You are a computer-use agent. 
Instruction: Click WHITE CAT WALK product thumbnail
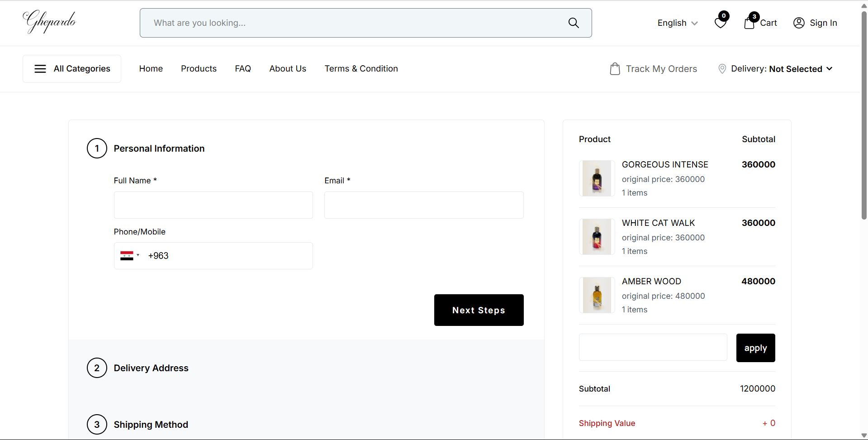tap(597, 237)
